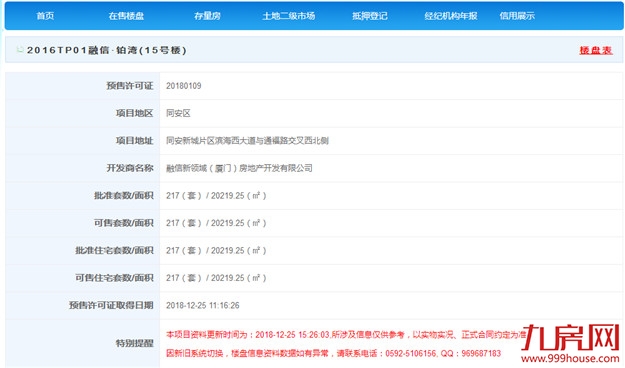This screenshot has width=625, height=368.
Task: Open the red 楼盘表 link
Action: click(596, 50)
